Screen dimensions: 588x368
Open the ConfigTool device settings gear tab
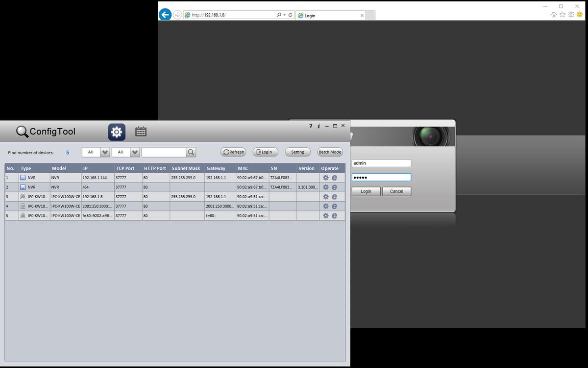coord(117,132)
